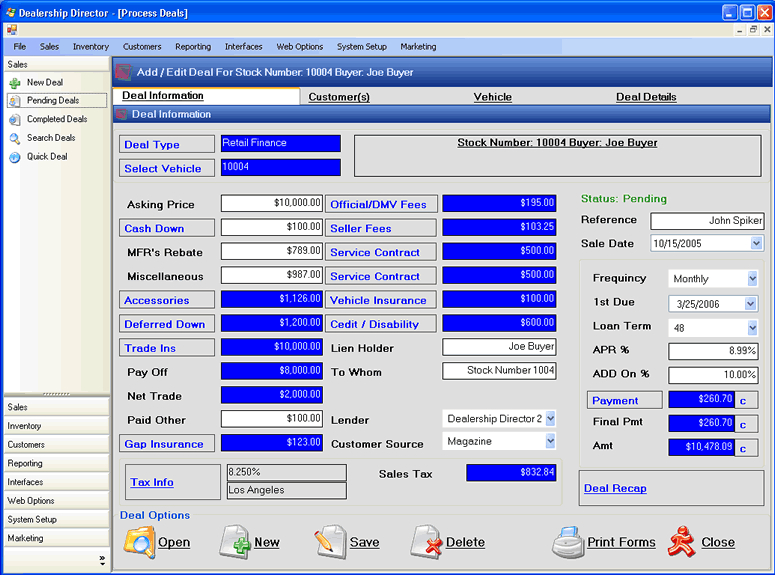This screenshot has height=575, width=775.
Task: Click the Trade Ins button
Action: [x=167, y=348]
